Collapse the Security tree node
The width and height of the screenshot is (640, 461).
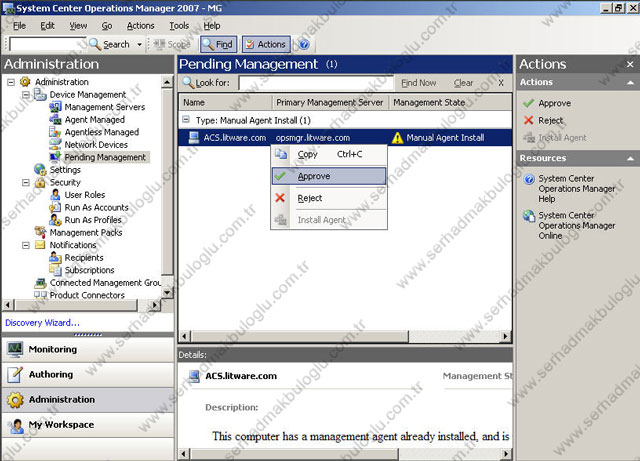[x=26, y=183]
